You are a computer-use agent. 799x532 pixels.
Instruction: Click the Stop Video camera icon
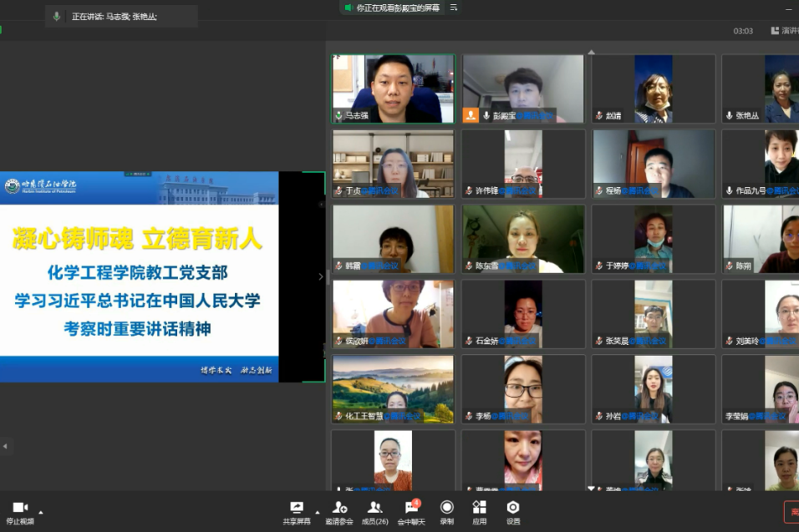(20, 508)
